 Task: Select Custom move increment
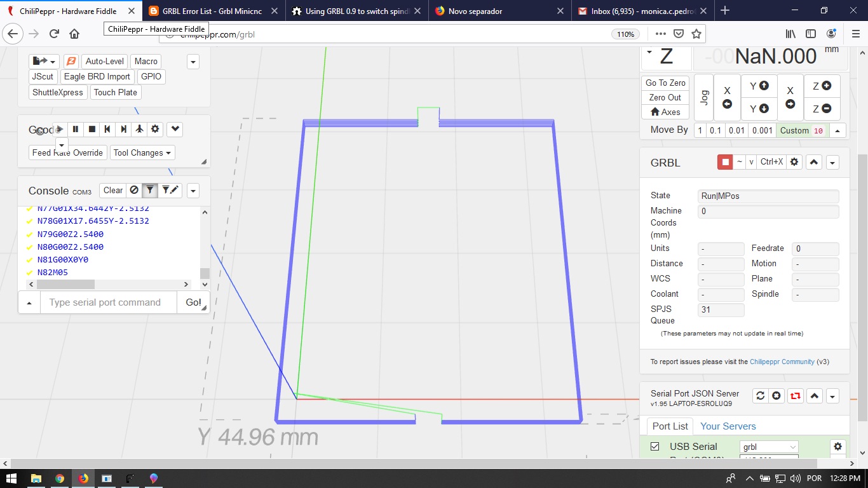coord(802,130)
